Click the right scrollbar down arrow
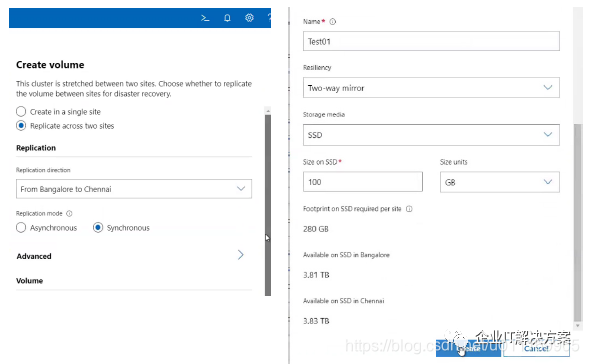Viewport: 589px width, 364px height. click(577, 325)
